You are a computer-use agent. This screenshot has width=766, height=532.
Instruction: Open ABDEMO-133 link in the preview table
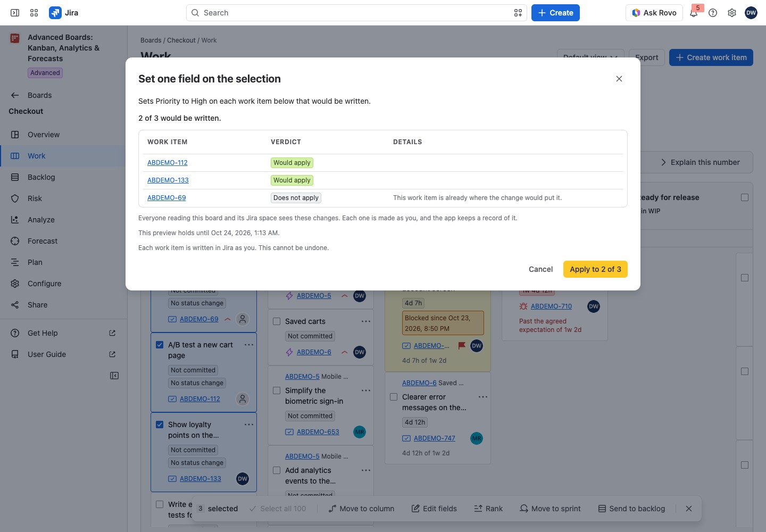pos(168,180)
